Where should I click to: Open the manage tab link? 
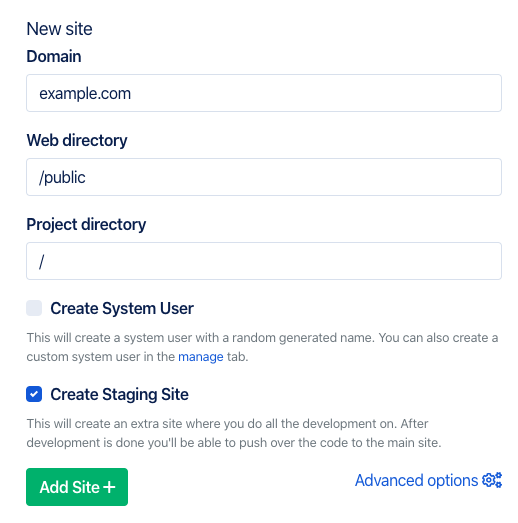[x=201, y=357]
